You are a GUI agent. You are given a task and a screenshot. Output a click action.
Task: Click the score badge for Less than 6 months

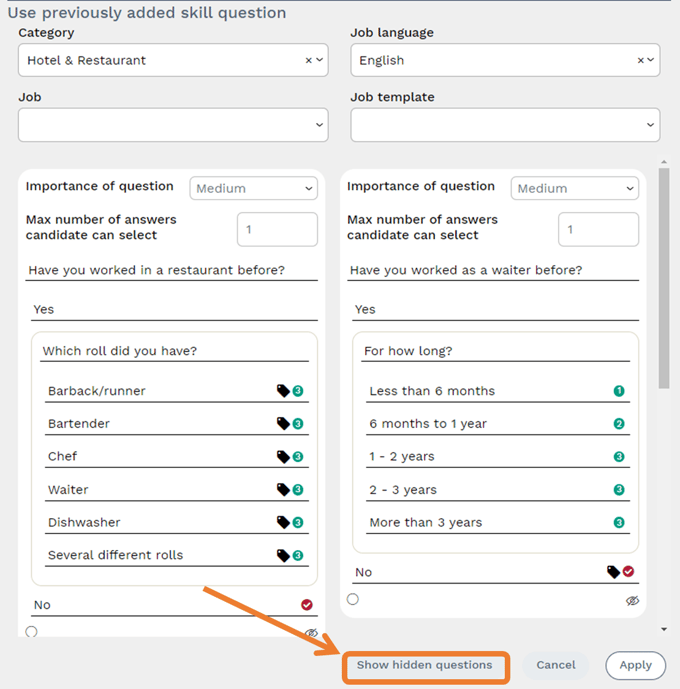tap(619, 391)
